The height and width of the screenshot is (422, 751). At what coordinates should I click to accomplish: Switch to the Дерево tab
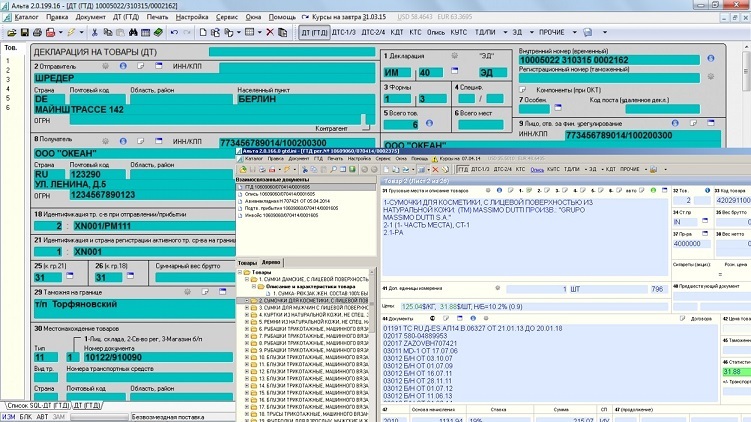click(271, 262)
